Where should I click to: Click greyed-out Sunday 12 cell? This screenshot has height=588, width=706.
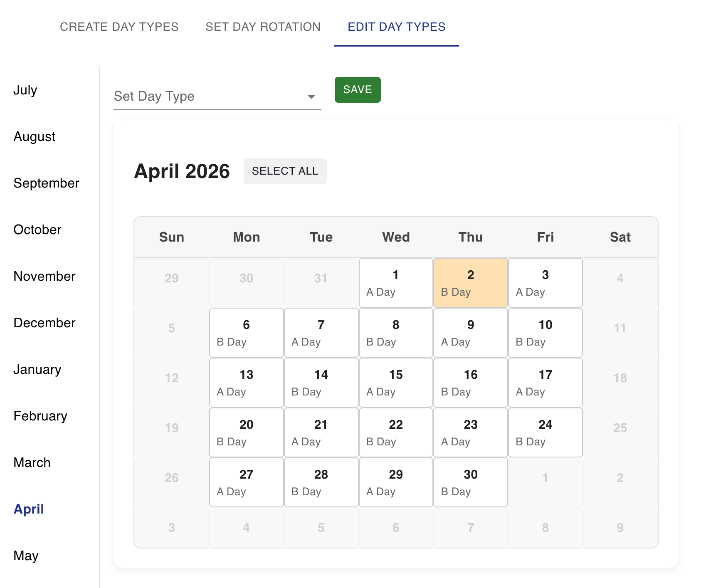172,383
